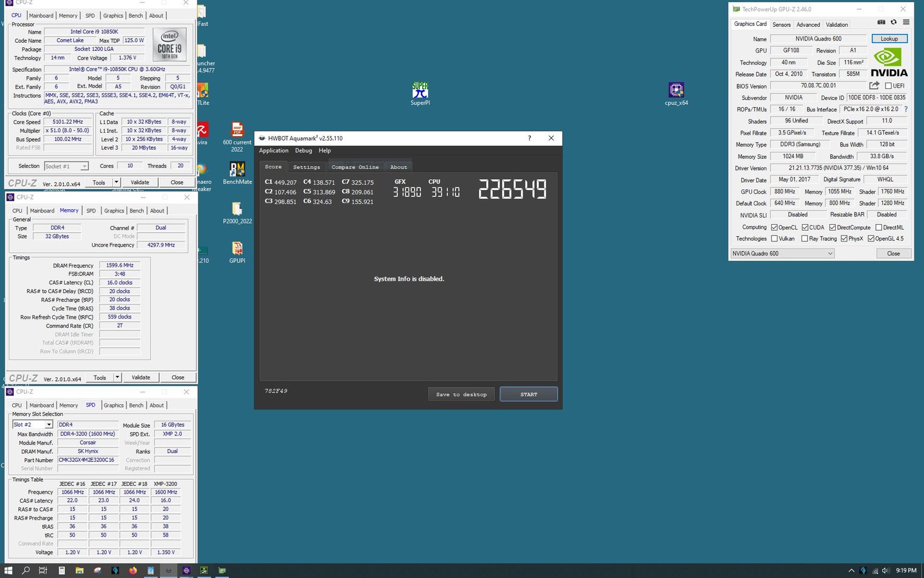The height and width of the screenshot is (578, 924).
Task: Select Bench tab in Memory CPU-Z window
Action: click(137, 211)
